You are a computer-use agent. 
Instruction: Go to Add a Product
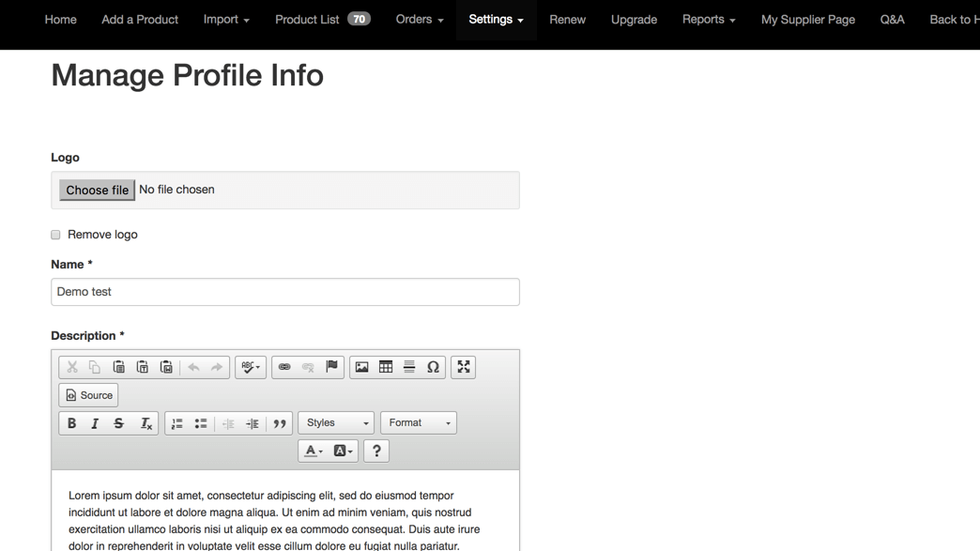(x=140, y=20)
